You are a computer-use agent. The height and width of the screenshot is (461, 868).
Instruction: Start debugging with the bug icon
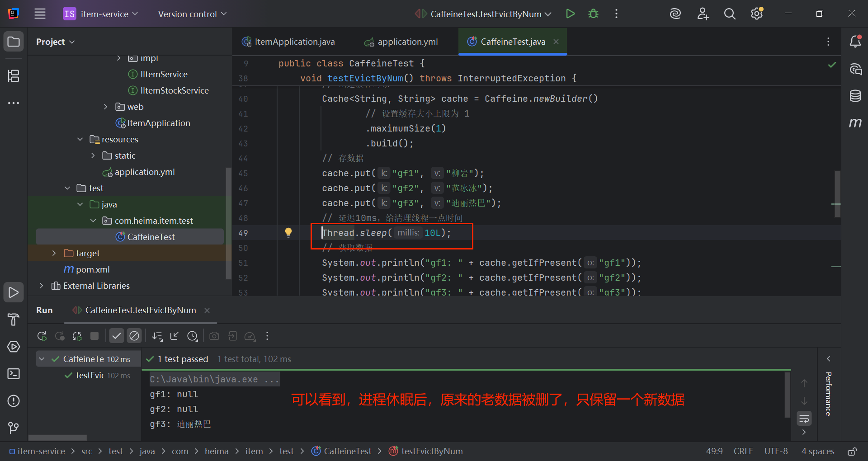coord(593,14)
